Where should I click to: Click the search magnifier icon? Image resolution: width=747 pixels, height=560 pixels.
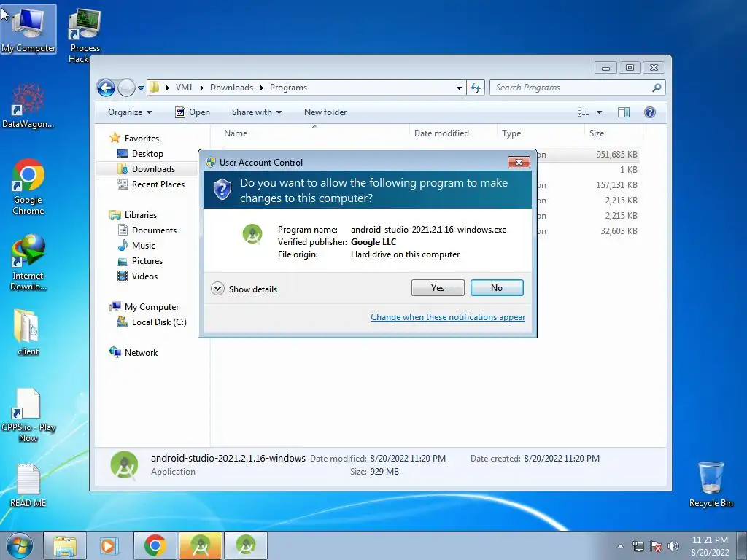(x=657, y=87)
